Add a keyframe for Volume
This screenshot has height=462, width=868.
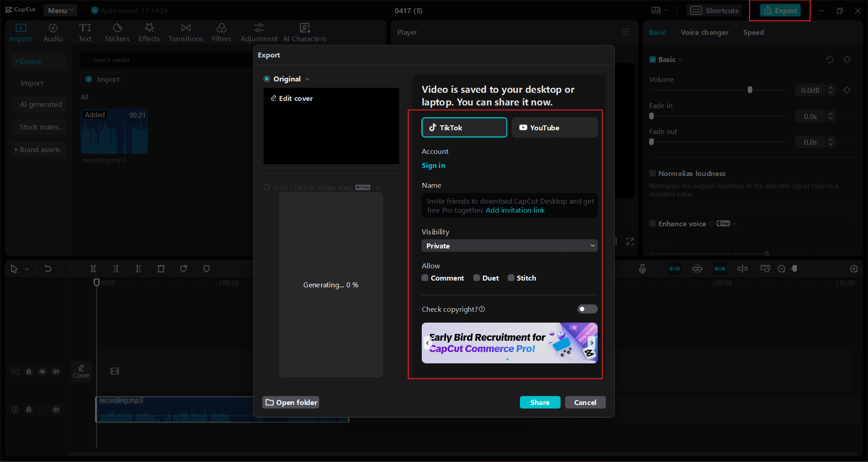(x=847, y=90)
